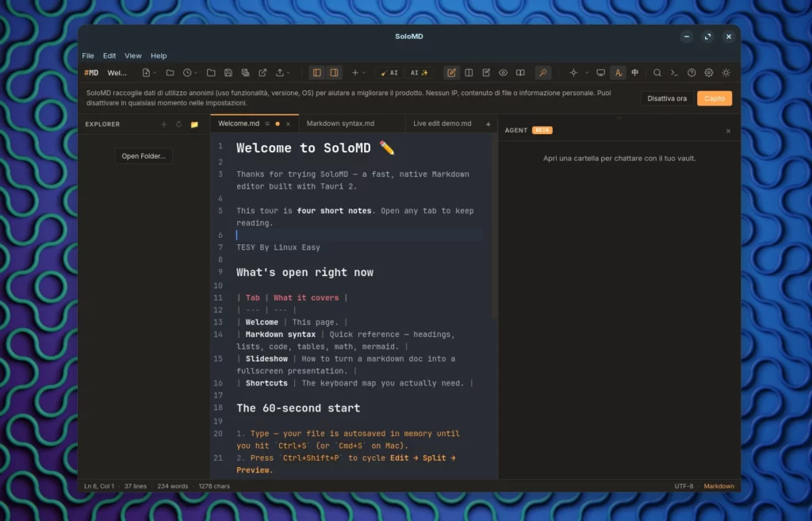Toggle the right sidebar panel
The image size is (812, 521).
(335, 73)
